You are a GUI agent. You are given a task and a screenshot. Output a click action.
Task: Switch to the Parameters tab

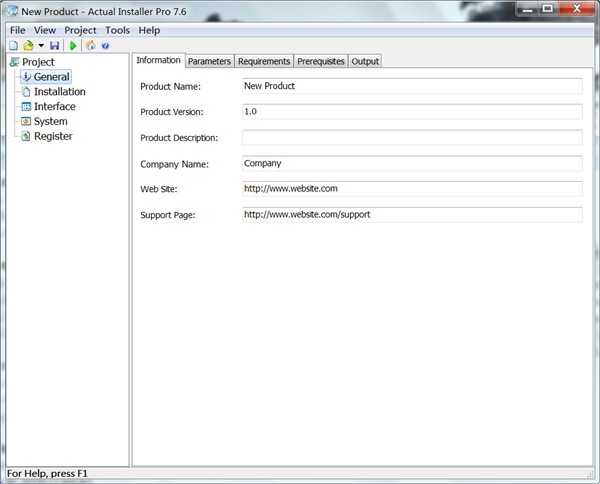point(209,62)
